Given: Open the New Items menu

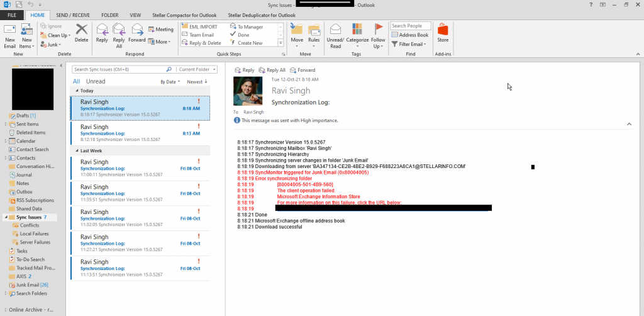Looking at the screenshot, I should click(x=26, y=36).
